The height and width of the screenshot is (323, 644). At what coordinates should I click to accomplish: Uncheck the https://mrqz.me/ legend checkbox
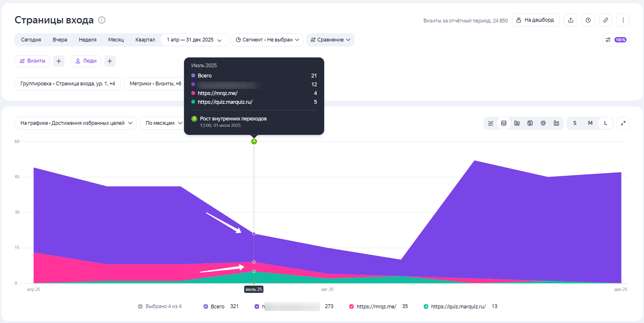[352, 306]
